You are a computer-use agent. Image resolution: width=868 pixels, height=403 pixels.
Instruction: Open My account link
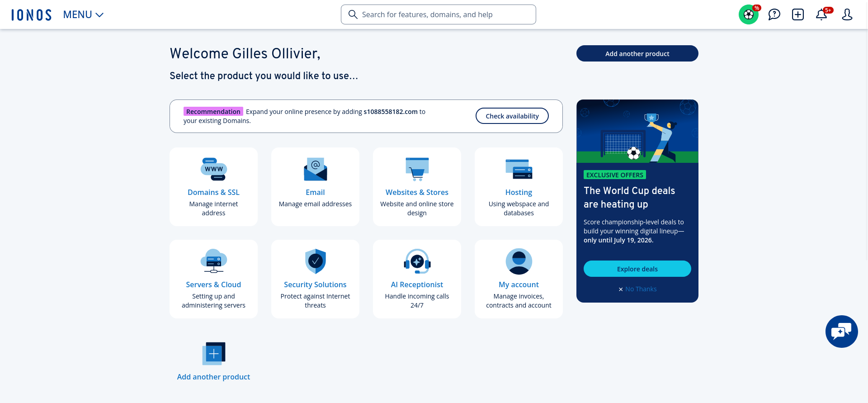(x=519, y=284)
